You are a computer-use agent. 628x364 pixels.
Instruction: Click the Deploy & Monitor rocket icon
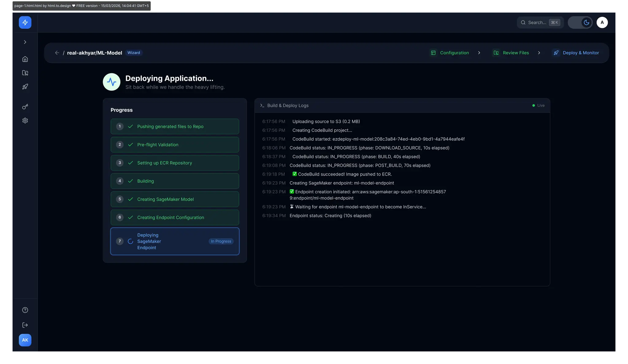(x=556, y=53)
